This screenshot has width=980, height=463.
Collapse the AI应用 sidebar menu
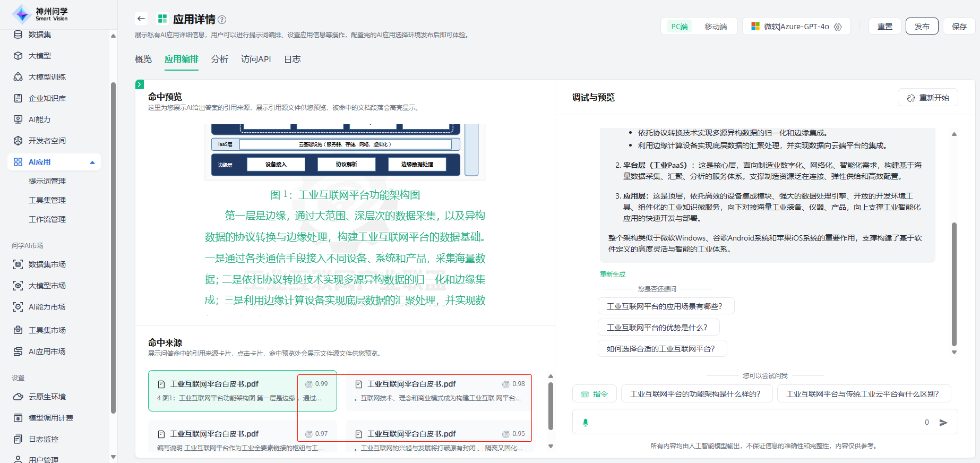[x=92, y=162]
